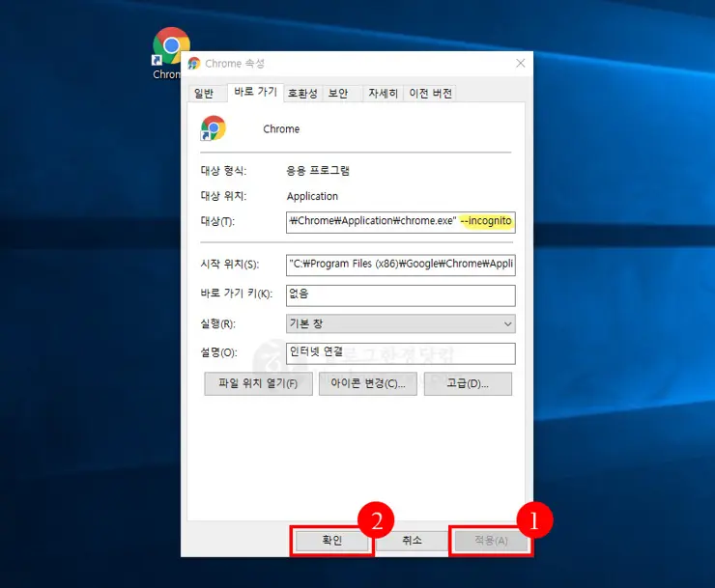Click the Chrome name text in properties
Image resolution: width=715 pixels, height=588 pixels.
(x=281, y=129)
